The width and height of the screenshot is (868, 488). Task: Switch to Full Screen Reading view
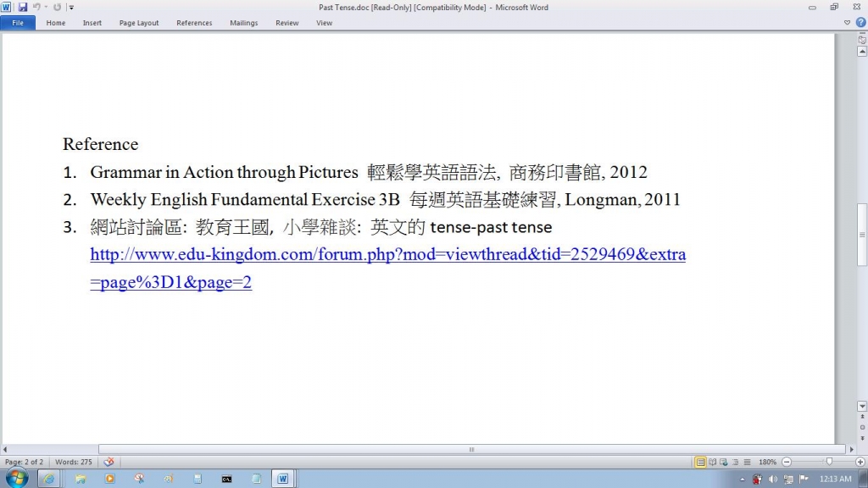click(713, 462)
